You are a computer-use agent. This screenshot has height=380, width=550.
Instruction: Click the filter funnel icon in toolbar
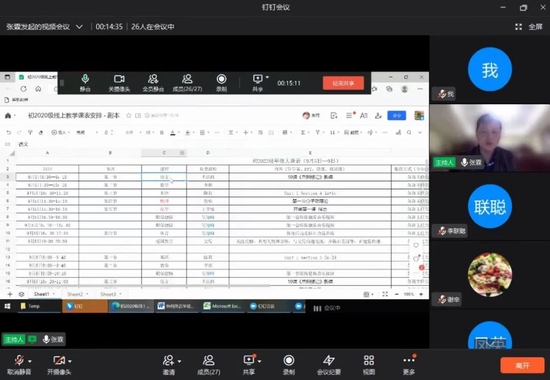pos(317,132)
